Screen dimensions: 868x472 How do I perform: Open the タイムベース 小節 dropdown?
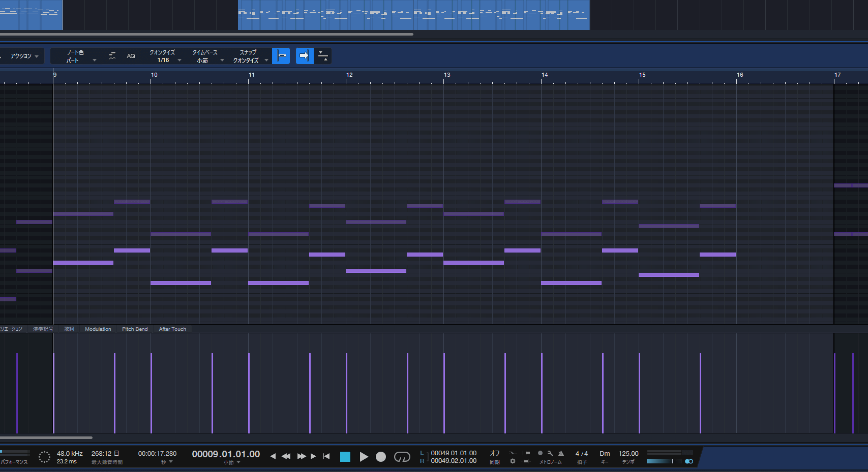208,56
